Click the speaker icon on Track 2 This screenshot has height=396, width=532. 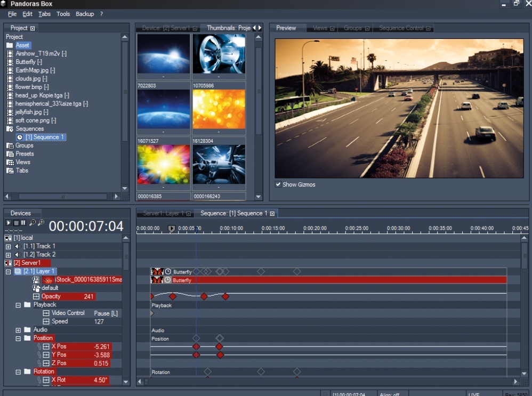(17, 255)
